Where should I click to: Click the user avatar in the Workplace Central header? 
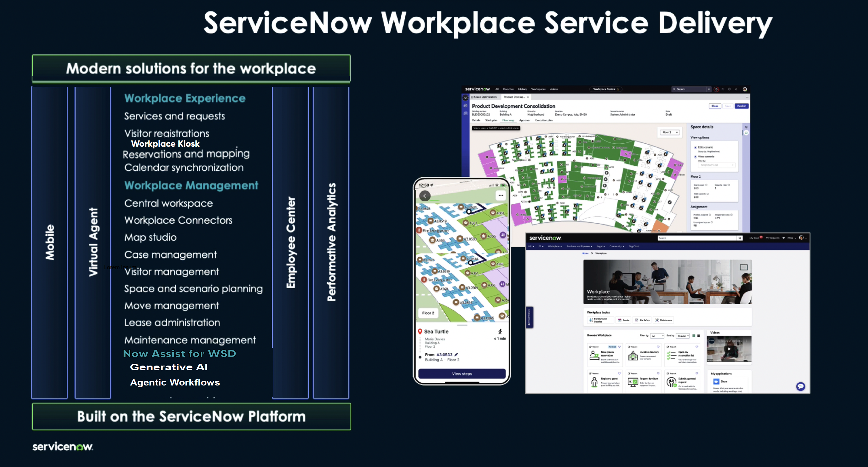745,89
